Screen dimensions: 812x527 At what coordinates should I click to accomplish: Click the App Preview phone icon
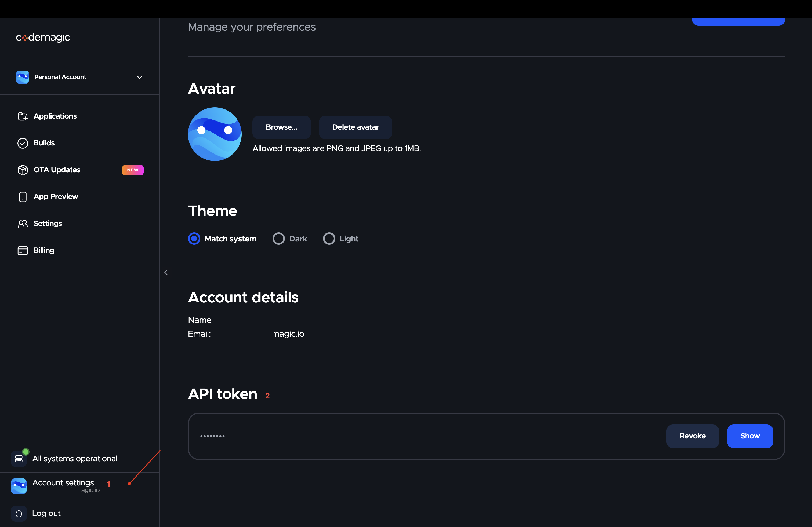coord(23,197)
